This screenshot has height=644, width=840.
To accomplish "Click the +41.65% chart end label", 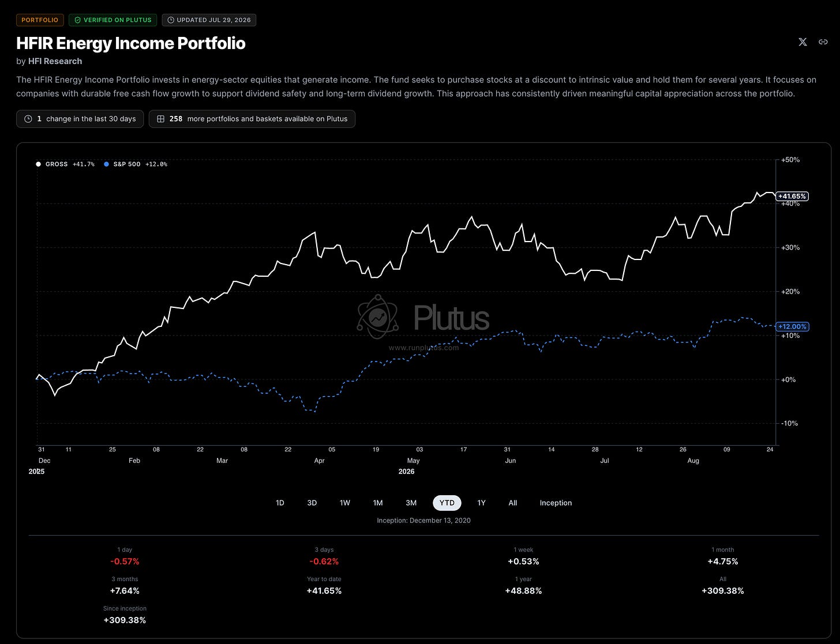I will (x=793, y=197).
